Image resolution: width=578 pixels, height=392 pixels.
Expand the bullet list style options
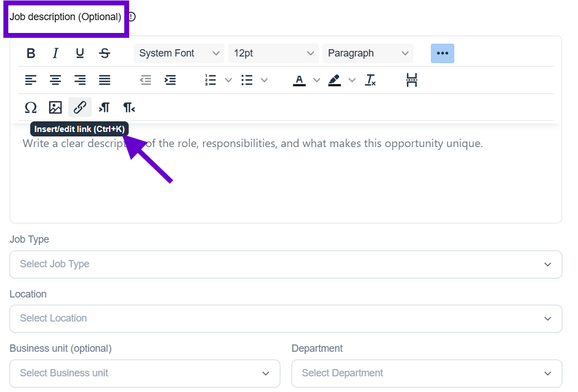tap(265, 80)
